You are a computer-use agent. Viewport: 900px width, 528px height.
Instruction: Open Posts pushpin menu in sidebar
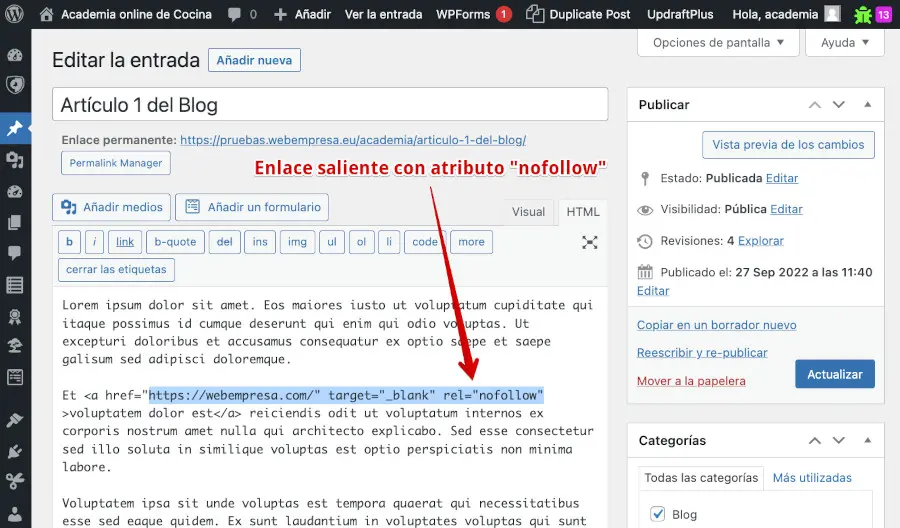pyautogui.click(x=15, y=129)
